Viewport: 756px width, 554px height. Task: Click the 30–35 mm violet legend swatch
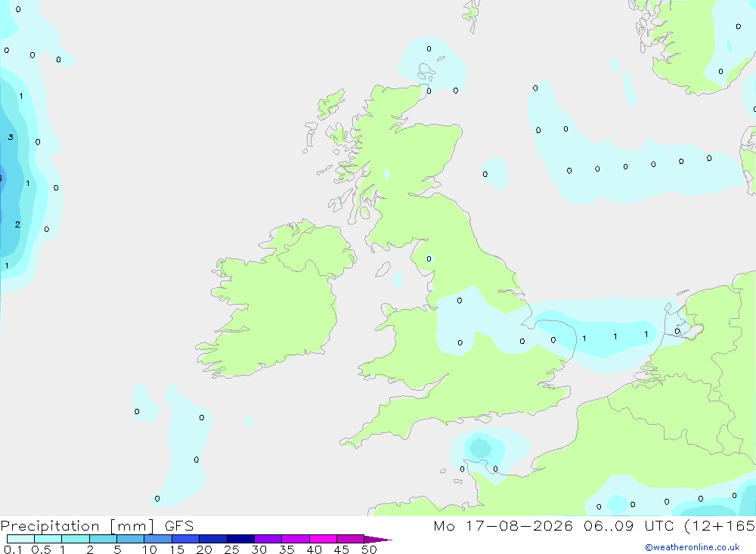click(x=268, y=539)
